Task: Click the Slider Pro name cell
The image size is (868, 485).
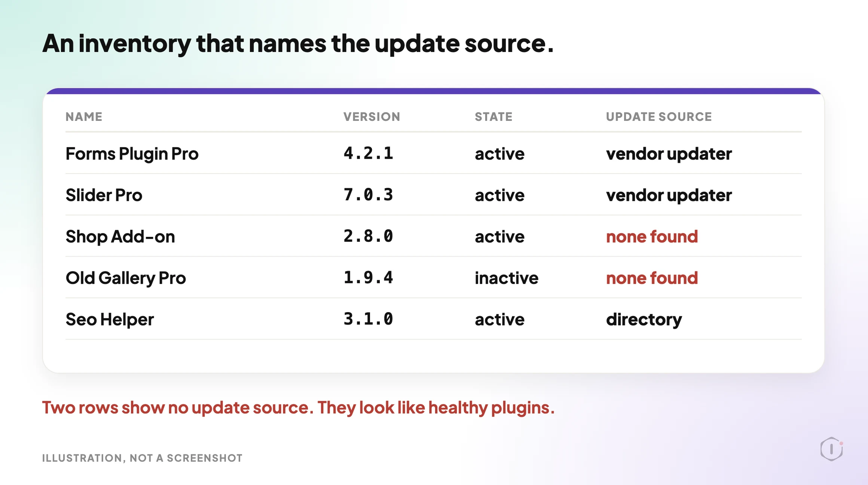Action: 104,195
